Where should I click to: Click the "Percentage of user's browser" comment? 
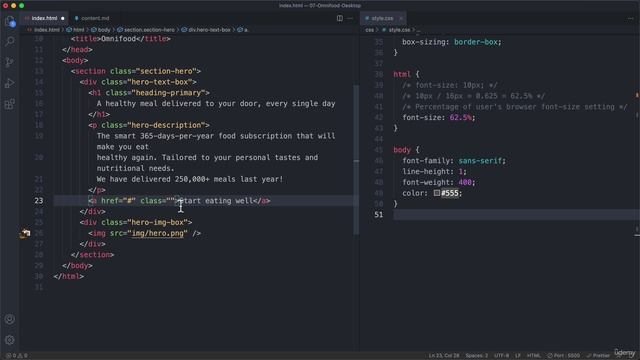[515, 107]
